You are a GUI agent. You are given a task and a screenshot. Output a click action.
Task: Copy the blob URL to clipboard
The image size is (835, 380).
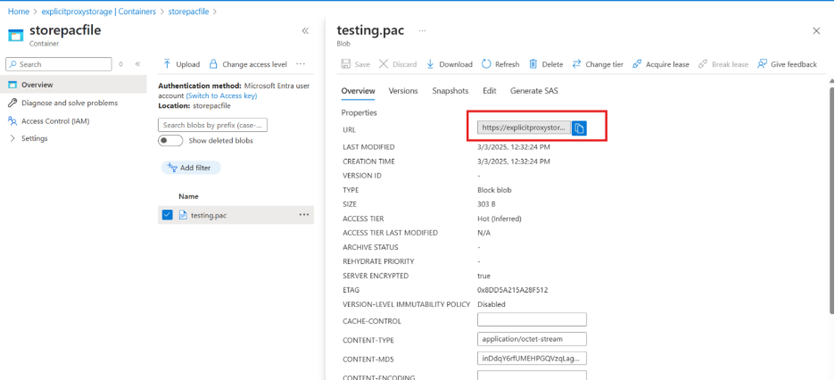pyautogui.click(x=579, y=128)
